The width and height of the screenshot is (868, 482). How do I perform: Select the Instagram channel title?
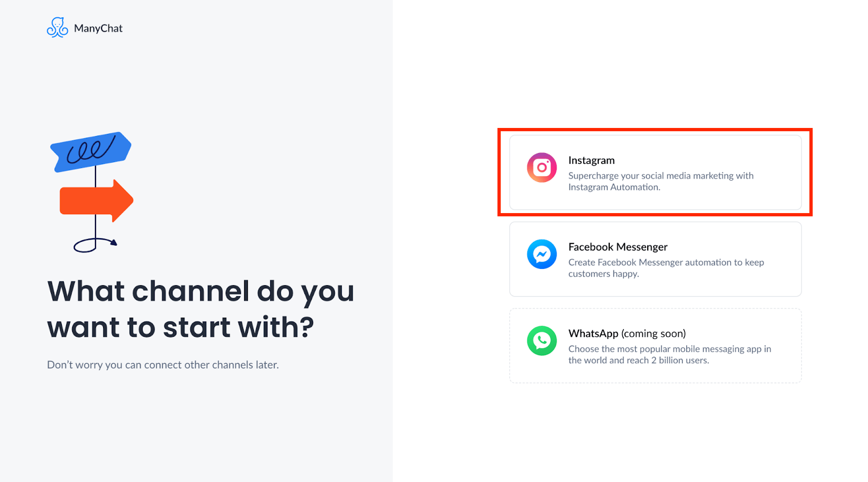[591, 160]
